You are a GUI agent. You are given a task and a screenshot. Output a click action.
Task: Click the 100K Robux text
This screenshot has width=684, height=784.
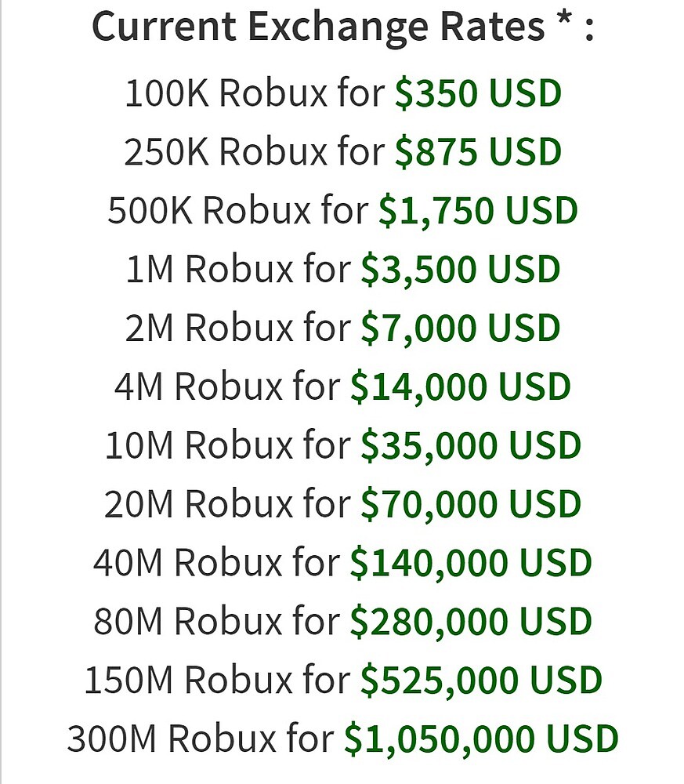[226, 94]
